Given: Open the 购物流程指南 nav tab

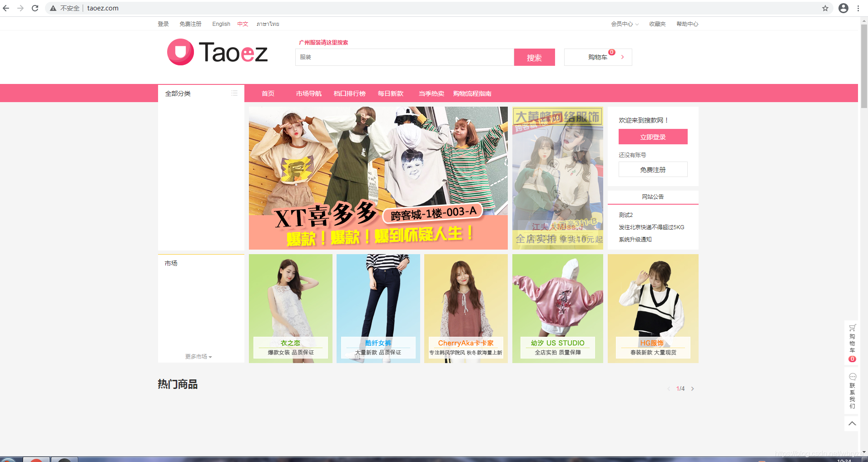Looking at the screenshot, I should (472, 93).
